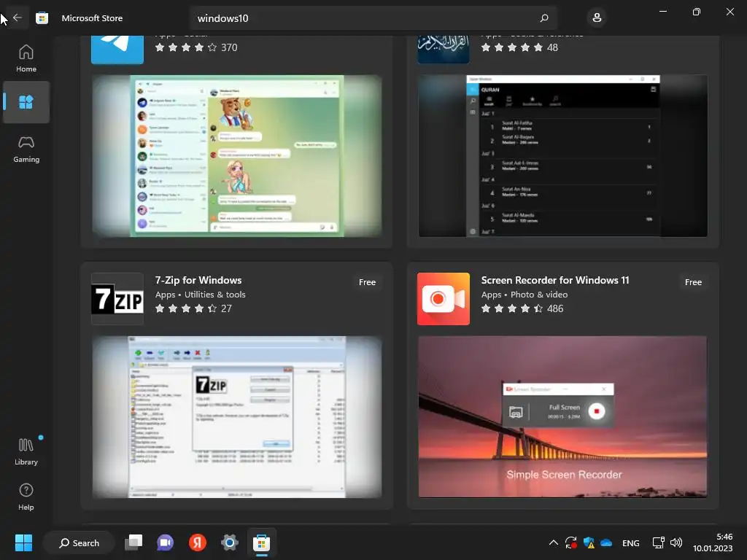
Task: Open the purple video chat app in taskbar
Action: click(x=166, y=542)
